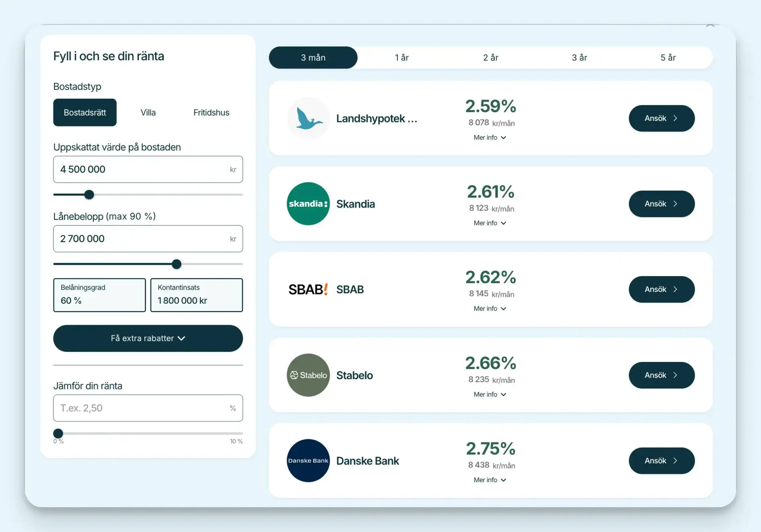The height and width of the screenshot is (532, 761).
Task: Click the Uppskattat värde input field
Action: [x=148, y=169]
